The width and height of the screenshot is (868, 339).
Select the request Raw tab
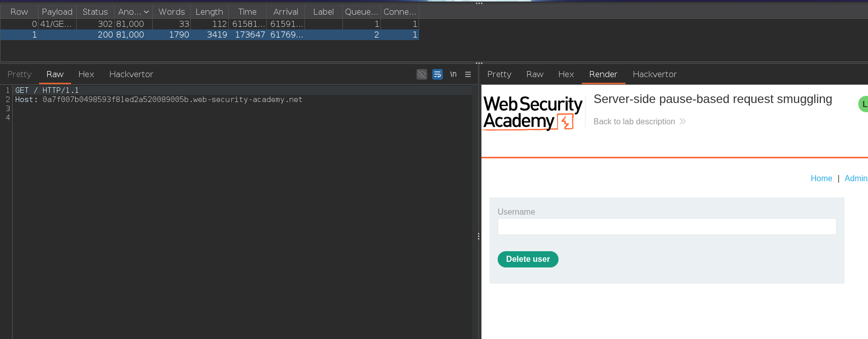(55, 74)
